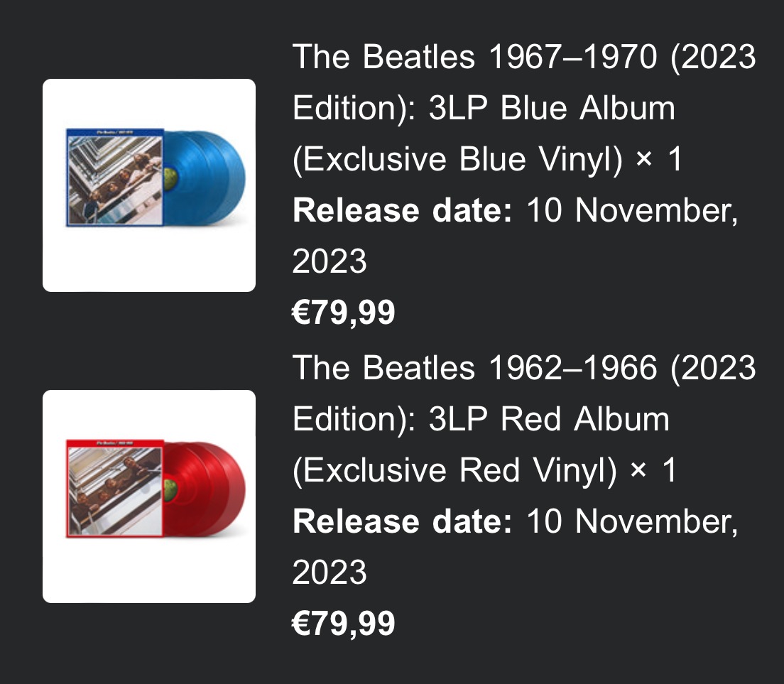Click the Blue Album €79,99 price
This screenshot has width=784, height=684.
click(x=344, y=313)
